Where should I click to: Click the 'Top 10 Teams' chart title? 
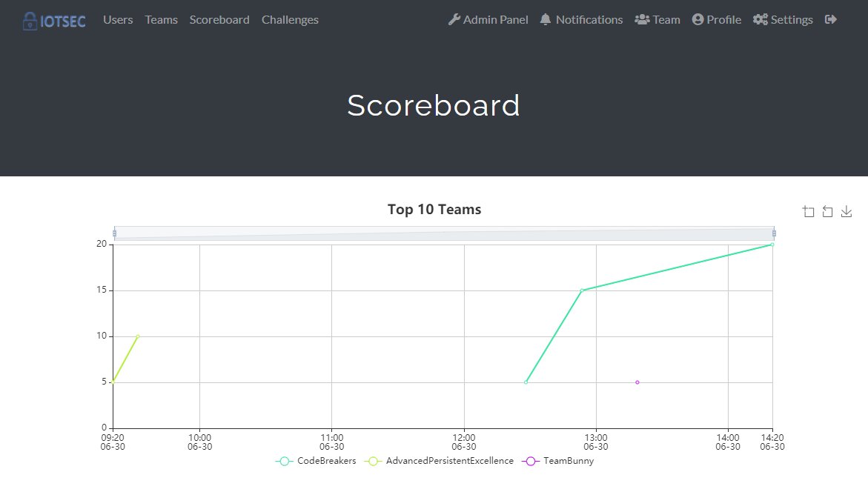tap(434, 210)
